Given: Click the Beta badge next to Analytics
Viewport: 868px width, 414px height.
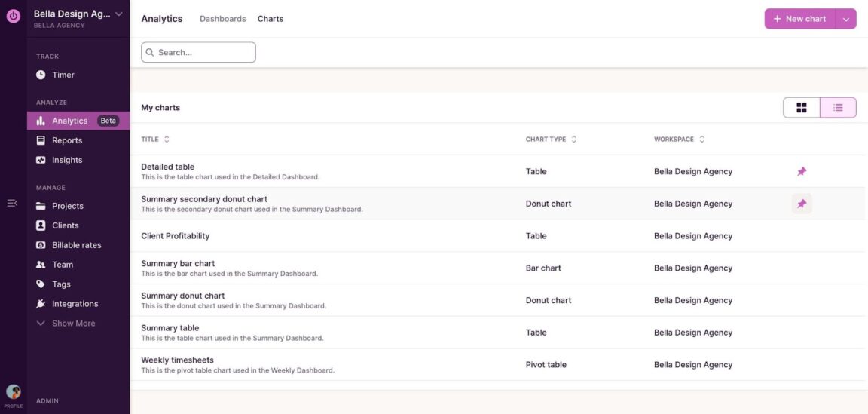Looking at the screenshot, I should click(x=108, y=121).
